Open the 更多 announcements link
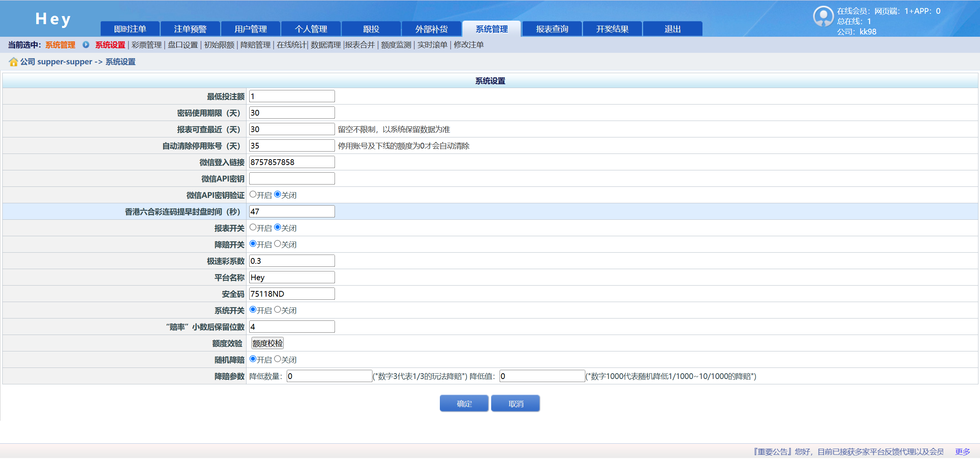The image size is (980, 459). point(962,451)
